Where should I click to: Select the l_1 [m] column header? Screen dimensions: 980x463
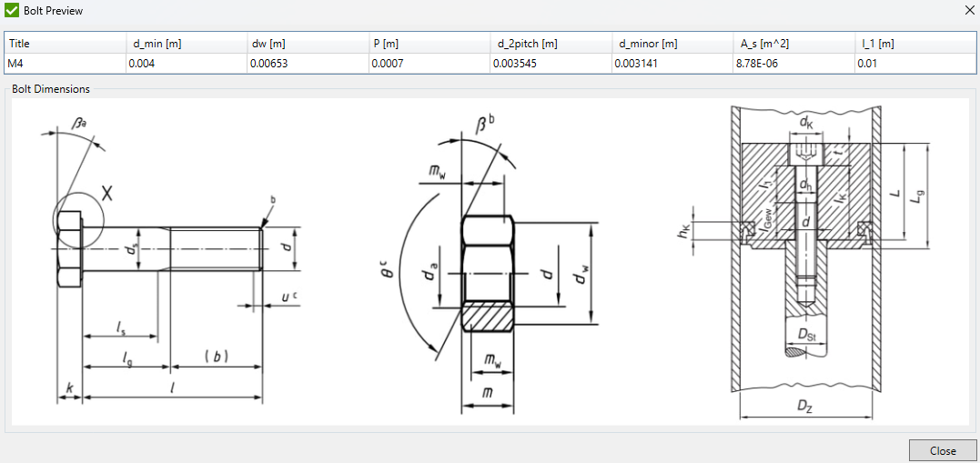(x=914, y=44)
